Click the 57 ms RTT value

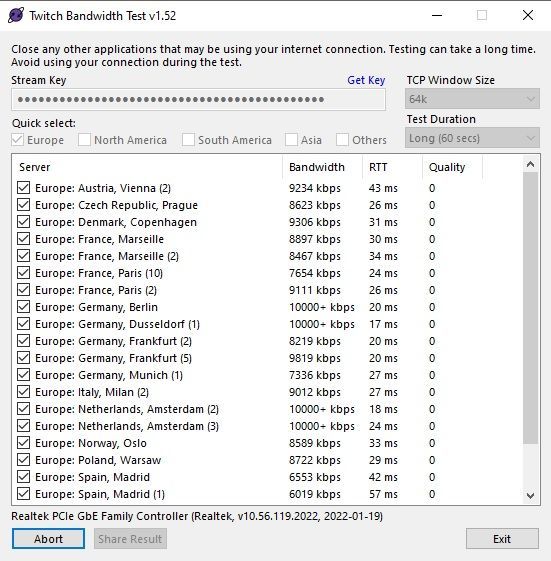pyautogui.click(x=383, y=494)
